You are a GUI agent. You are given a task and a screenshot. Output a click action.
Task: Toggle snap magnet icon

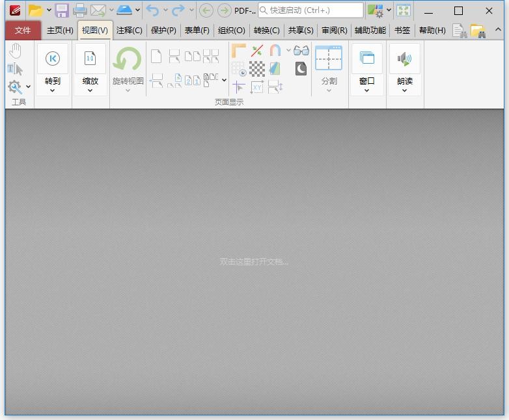(275, 51)
